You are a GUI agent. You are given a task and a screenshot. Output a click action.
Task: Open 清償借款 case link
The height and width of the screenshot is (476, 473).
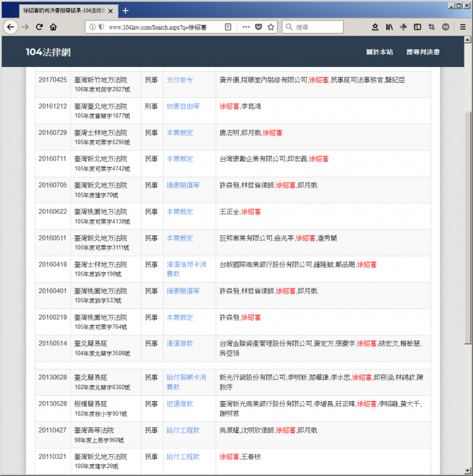[179, 343]
